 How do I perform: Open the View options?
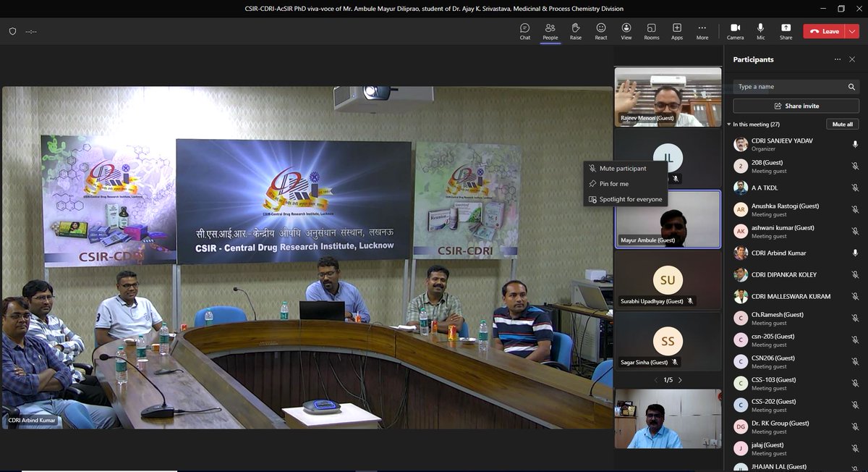click(626, 31)
